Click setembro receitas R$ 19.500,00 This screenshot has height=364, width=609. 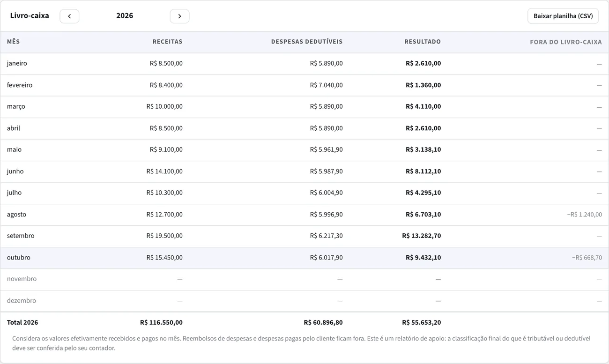164,236
